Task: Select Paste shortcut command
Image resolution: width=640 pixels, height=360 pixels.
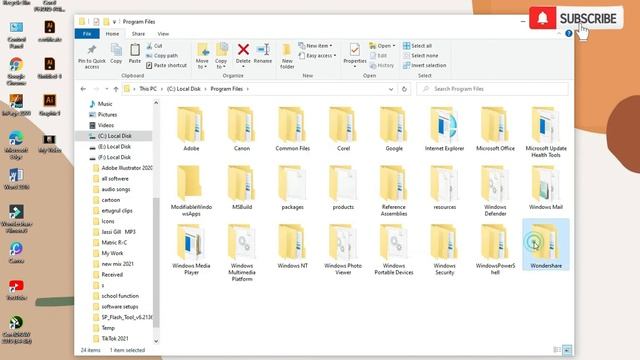Action: click(166, 65)
